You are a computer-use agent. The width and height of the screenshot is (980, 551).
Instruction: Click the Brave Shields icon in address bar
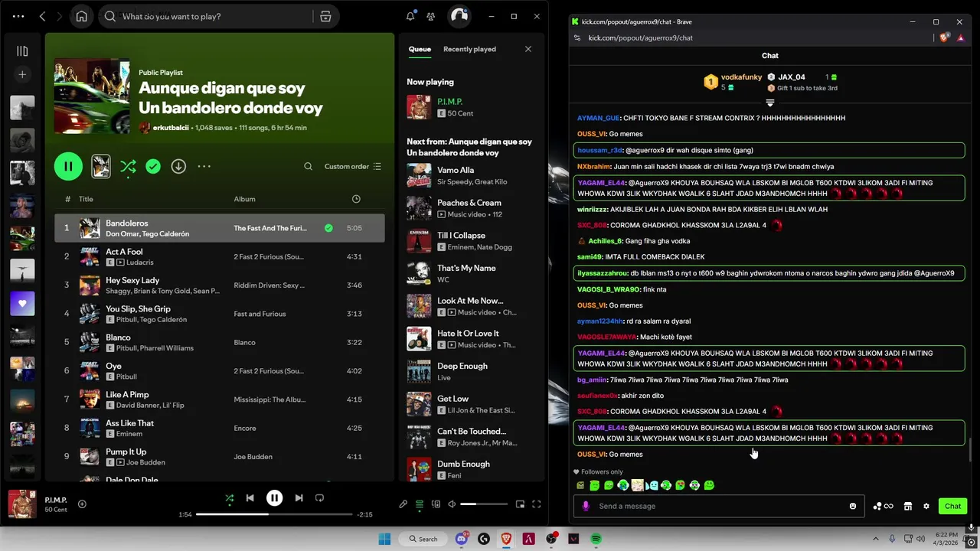[x=945, y=37]
